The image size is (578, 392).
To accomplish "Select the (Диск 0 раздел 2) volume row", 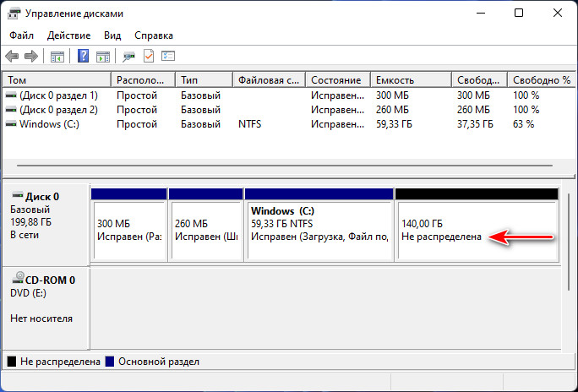I will pos(289,110).
